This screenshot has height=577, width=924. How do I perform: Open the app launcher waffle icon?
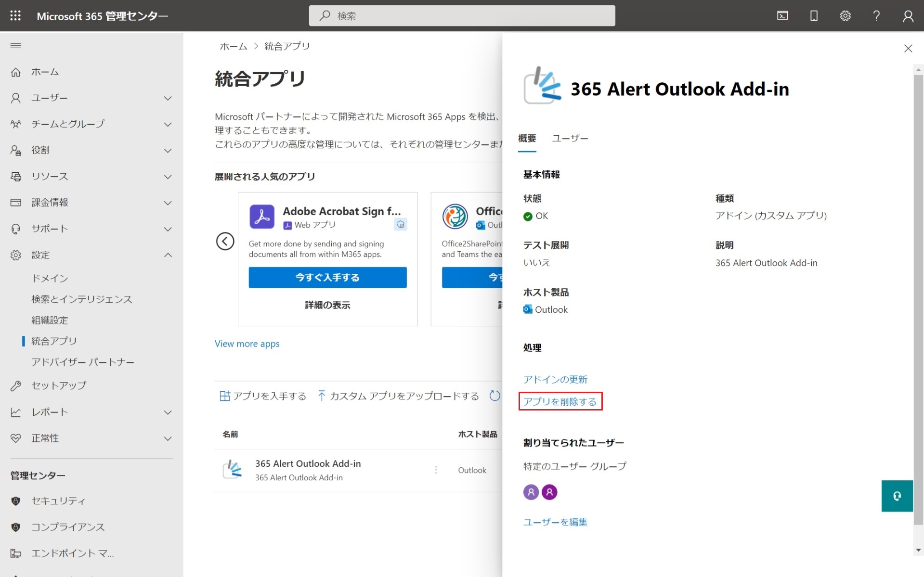[15, 16]
